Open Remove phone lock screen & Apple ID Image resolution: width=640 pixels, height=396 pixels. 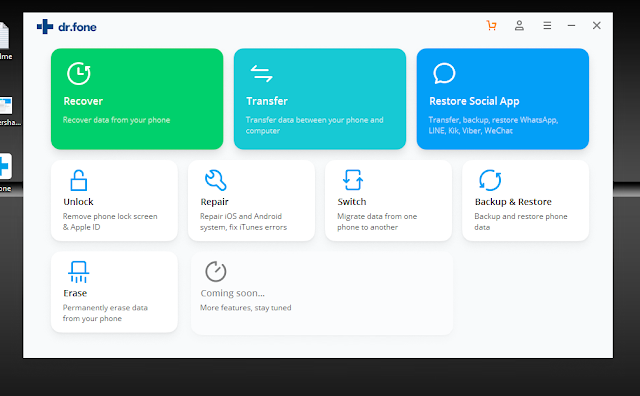point(114,200)
